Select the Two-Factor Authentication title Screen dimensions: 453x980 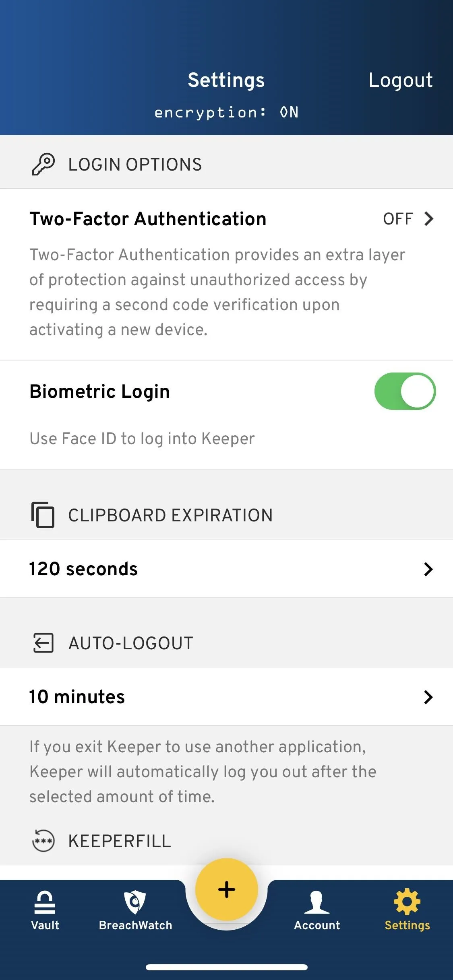click(x=148, y=219)
